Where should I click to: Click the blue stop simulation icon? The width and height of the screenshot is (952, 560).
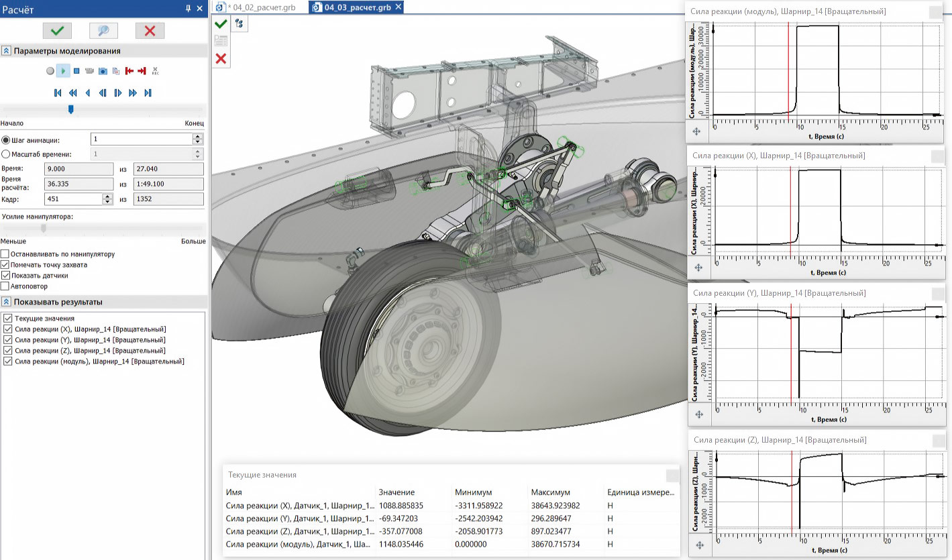(76, 70)
